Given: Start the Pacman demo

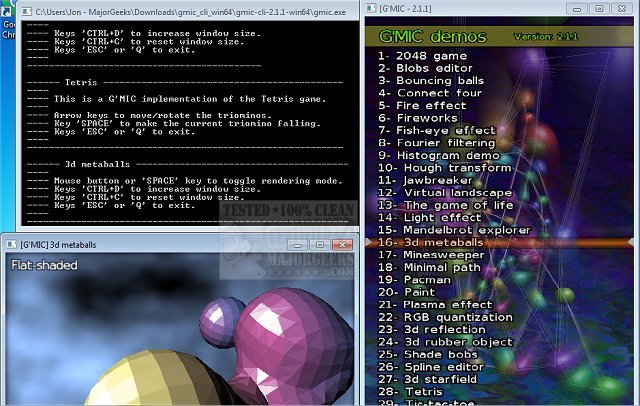Looking at the screenshot, I should (414, 280).
